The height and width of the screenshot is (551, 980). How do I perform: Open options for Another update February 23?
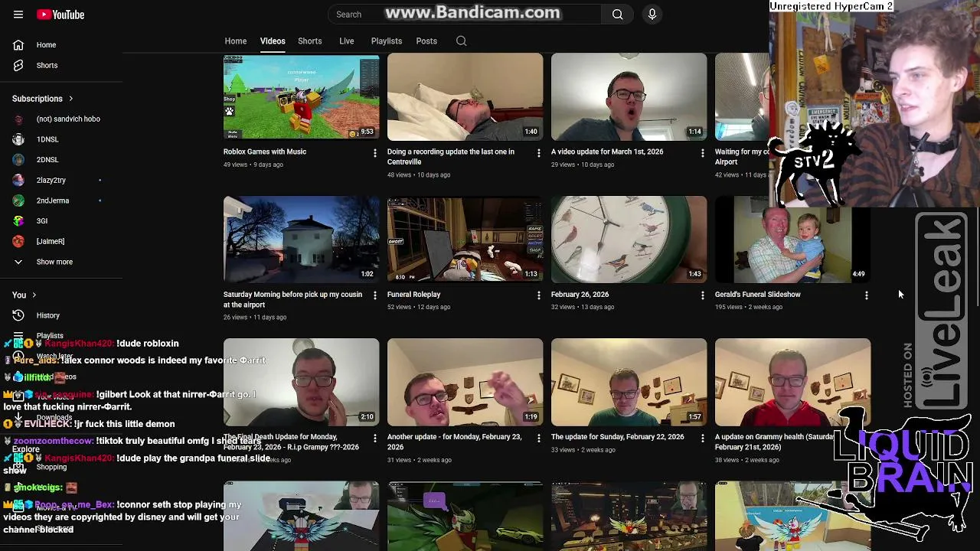tap(538, 439)
